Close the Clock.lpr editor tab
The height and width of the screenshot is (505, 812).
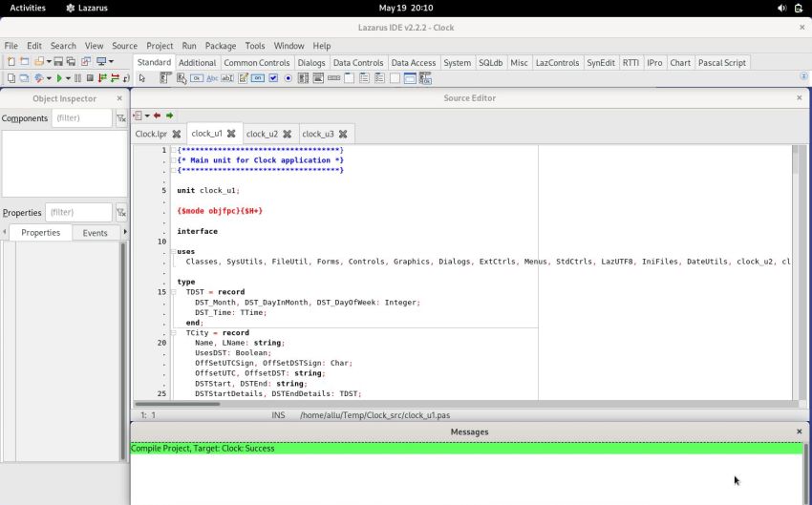177,134
